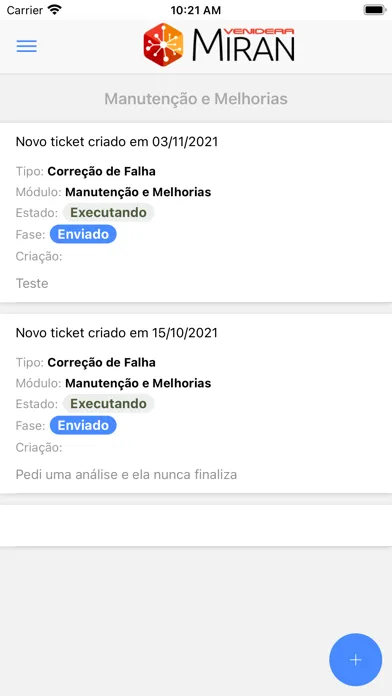Click Enviado badge on first ticket
This screenshot has width=392, height=696.
pyautogui.click(x=83, y=234)
